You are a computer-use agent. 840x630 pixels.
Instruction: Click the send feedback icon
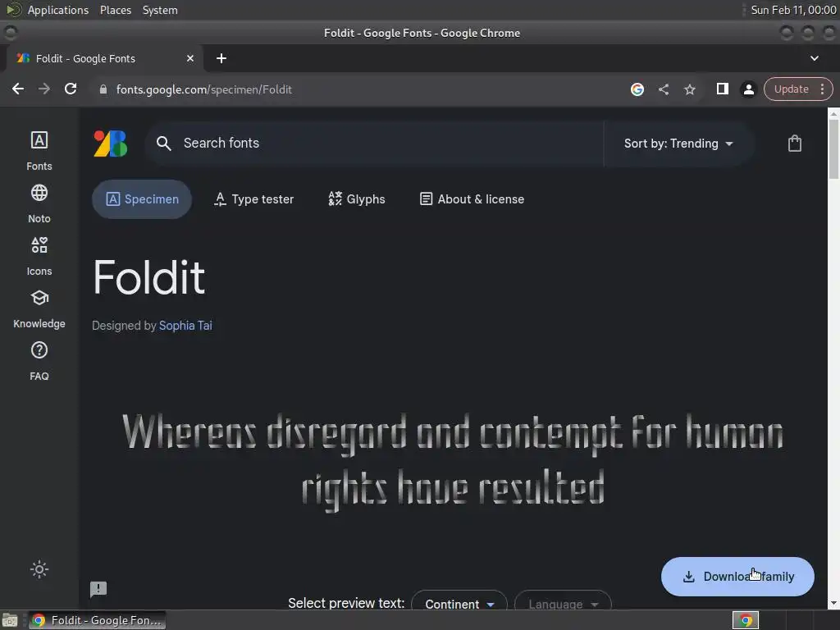[x=98, y=589]
